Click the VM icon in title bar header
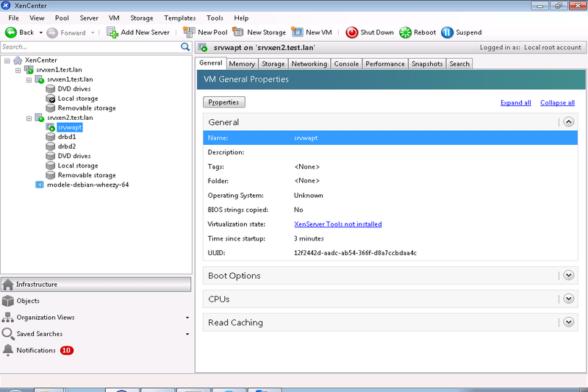Screen dimensions: 588x392 point(203,48)
